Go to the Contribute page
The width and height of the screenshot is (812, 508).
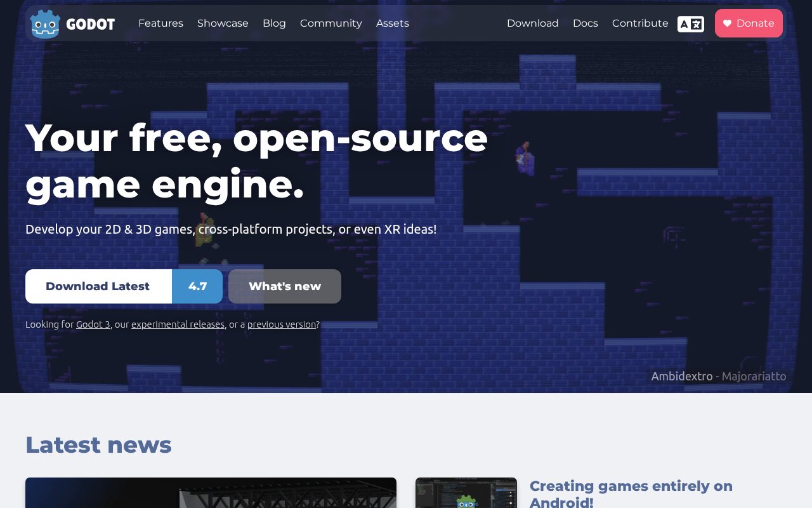[640, 23]
